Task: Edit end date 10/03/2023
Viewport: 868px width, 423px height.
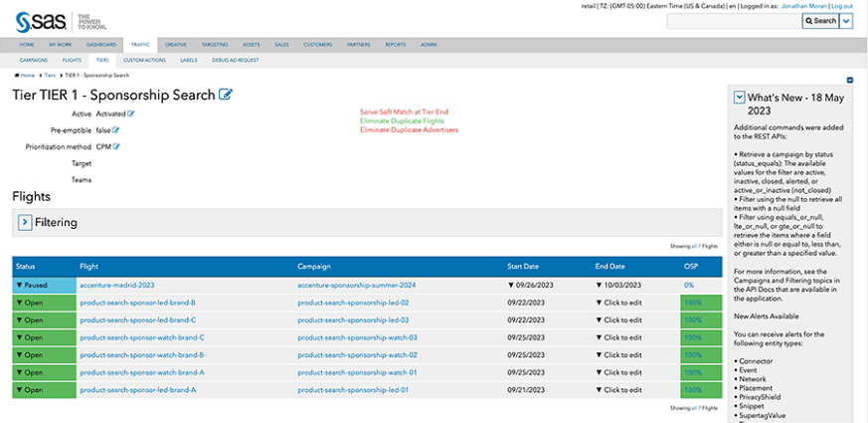Action: coord(618,286)
